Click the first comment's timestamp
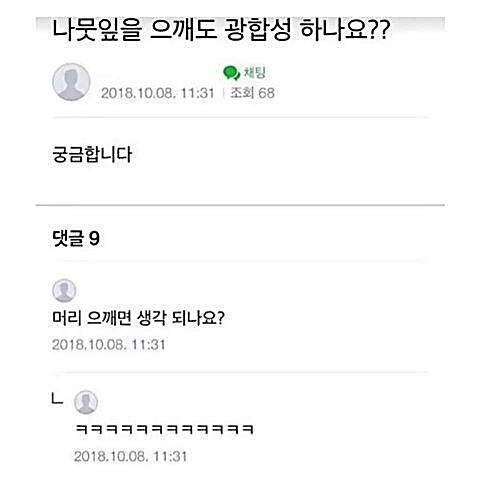Image resolution: width=480 pixels, height=480 pixels. 109,344
